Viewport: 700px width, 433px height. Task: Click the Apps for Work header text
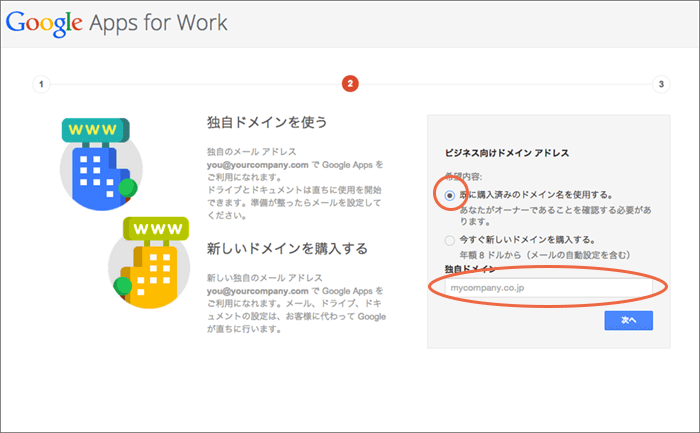158,23
